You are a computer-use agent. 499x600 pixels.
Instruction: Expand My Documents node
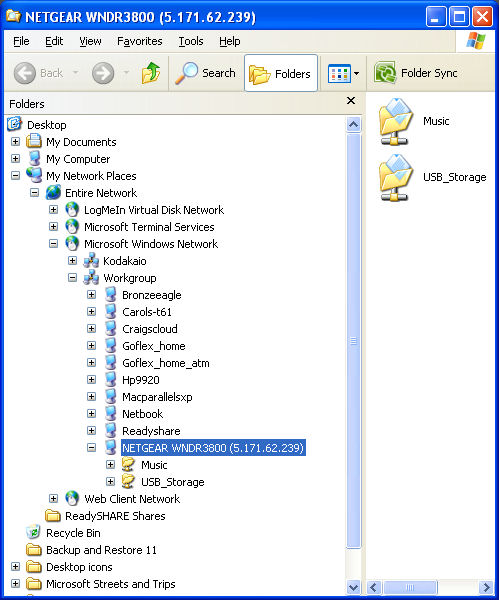click(x=15, y=142)
